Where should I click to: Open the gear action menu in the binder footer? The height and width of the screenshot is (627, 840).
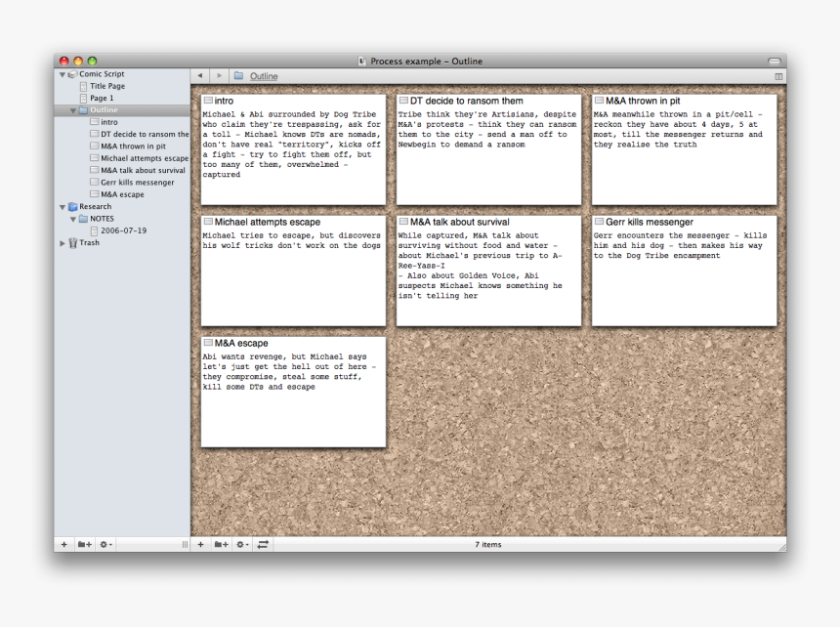click(105, 544)
